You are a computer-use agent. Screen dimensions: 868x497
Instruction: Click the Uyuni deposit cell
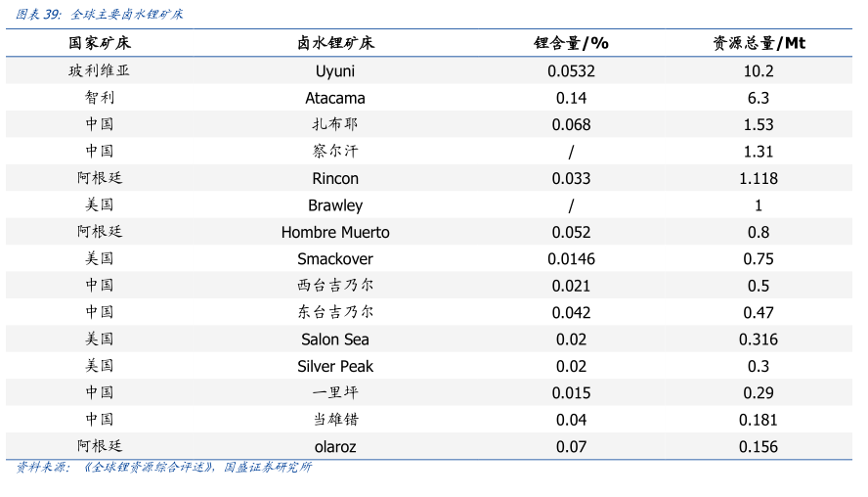coord(335,70)
